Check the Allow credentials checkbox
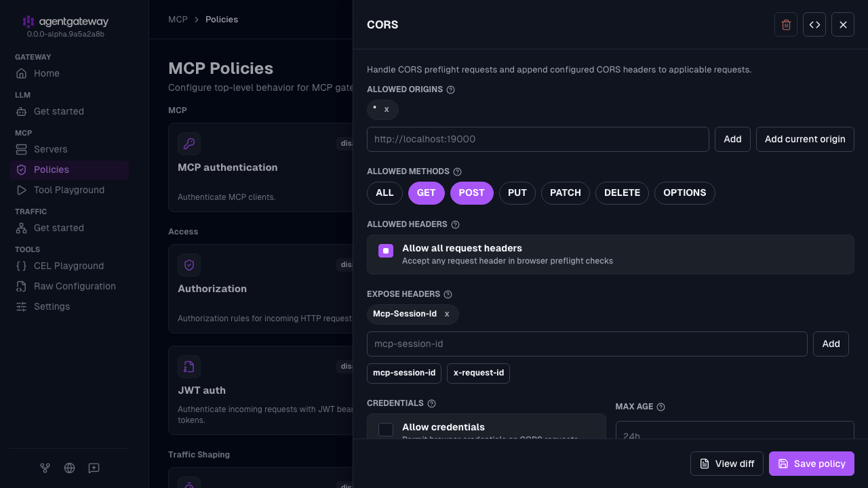The width and height of the screenshot is (868, 488). click(386, 430)
